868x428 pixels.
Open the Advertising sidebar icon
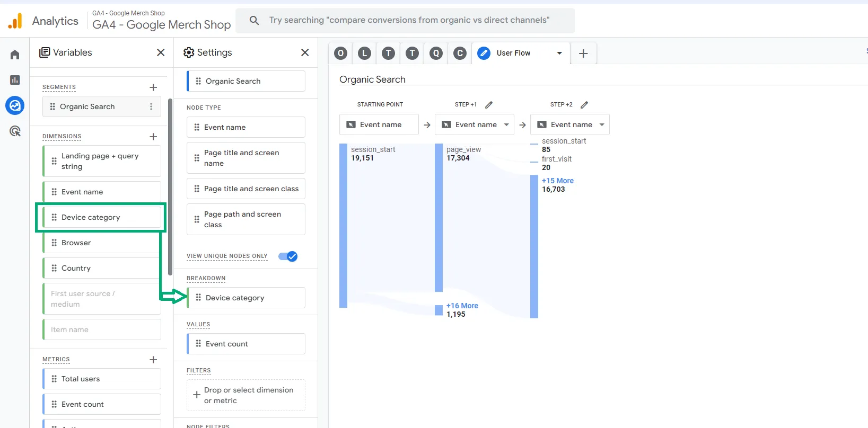coord(15,131)
